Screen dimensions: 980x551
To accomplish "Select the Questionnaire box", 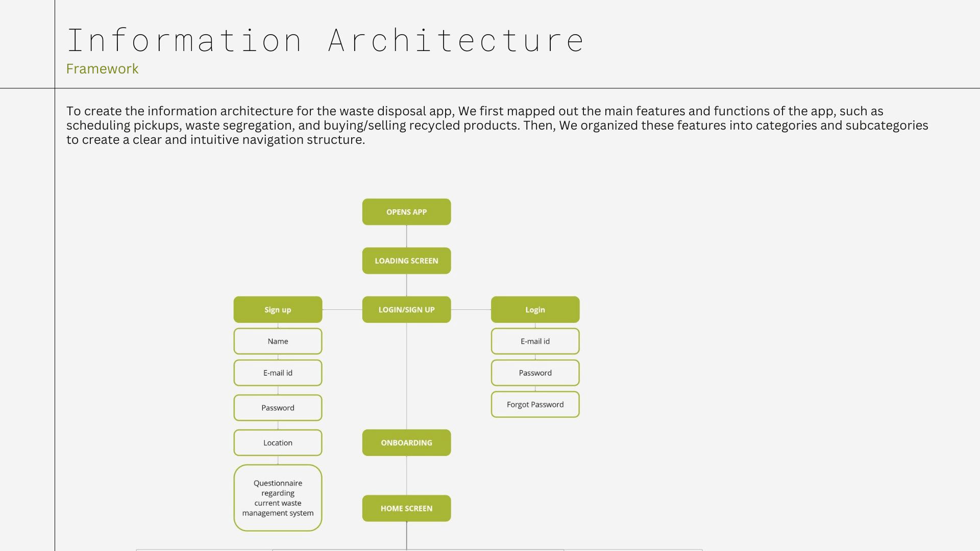I will point(278,498).
